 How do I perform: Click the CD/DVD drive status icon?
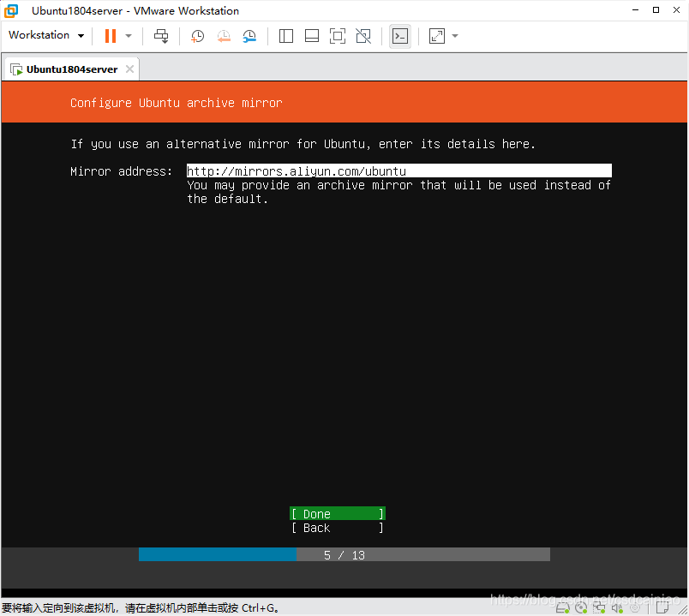[x=581, y=608]
